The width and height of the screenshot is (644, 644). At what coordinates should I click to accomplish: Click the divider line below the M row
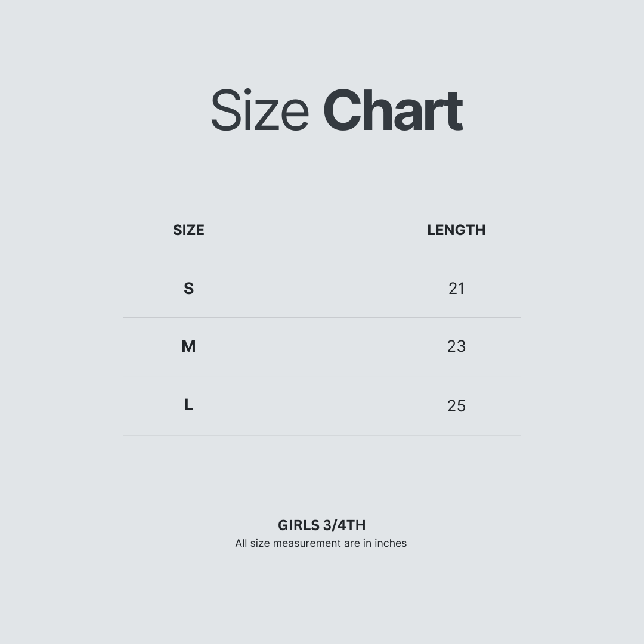(322, 376)
